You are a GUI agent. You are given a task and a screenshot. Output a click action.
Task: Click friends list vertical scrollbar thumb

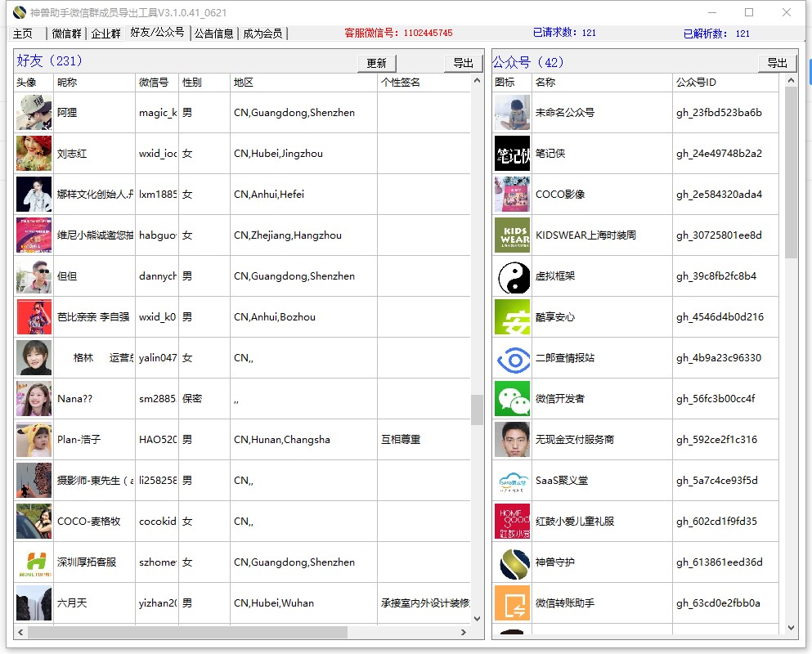tap(477, 410)
